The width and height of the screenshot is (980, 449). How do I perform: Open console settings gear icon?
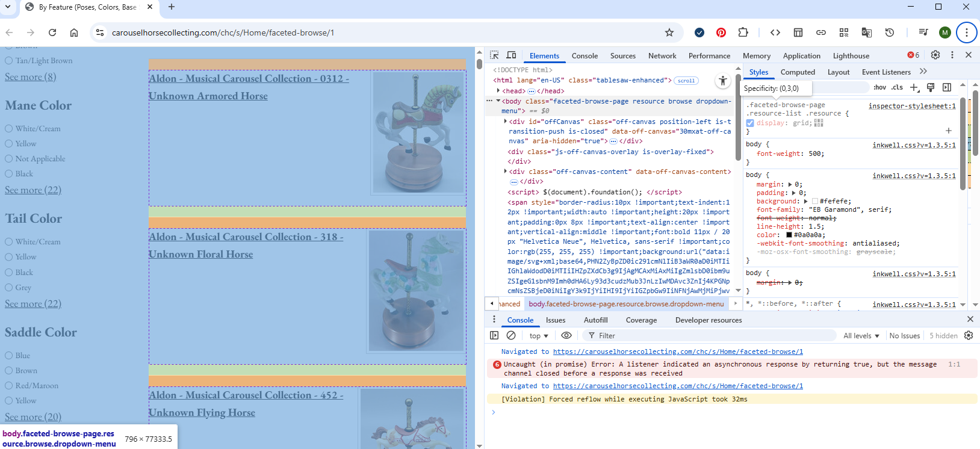pos(969,335)
